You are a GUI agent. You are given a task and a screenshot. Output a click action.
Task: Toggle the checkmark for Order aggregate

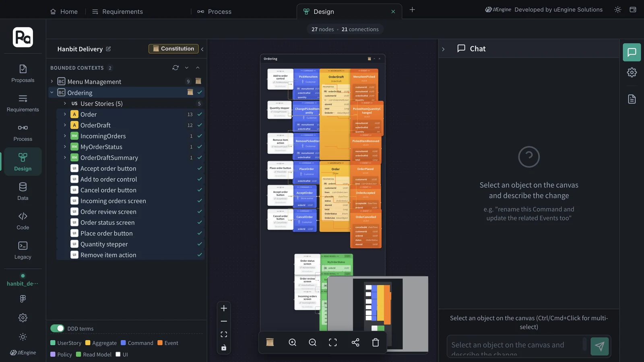tap(200, 114)
